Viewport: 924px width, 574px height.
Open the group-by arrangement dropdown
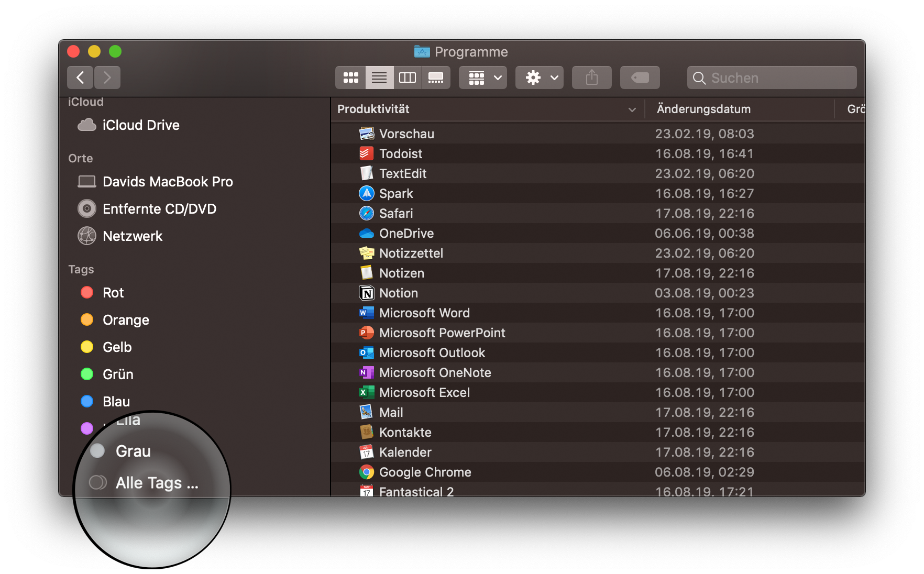pyautogui.click(x=483, y=78)
